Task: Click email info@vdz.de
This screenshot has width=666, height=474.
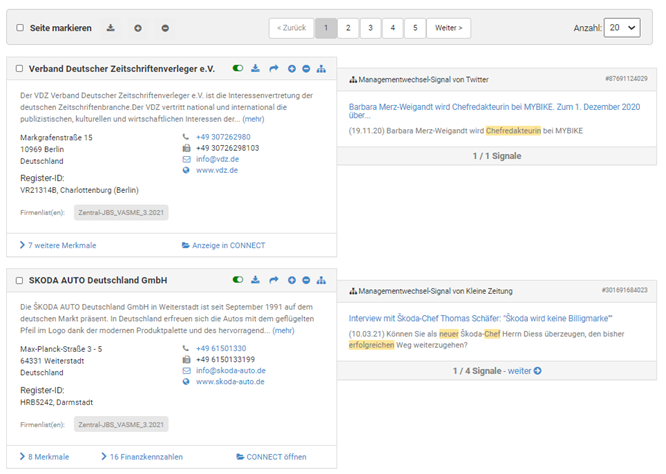Action: tap(217, 159)
